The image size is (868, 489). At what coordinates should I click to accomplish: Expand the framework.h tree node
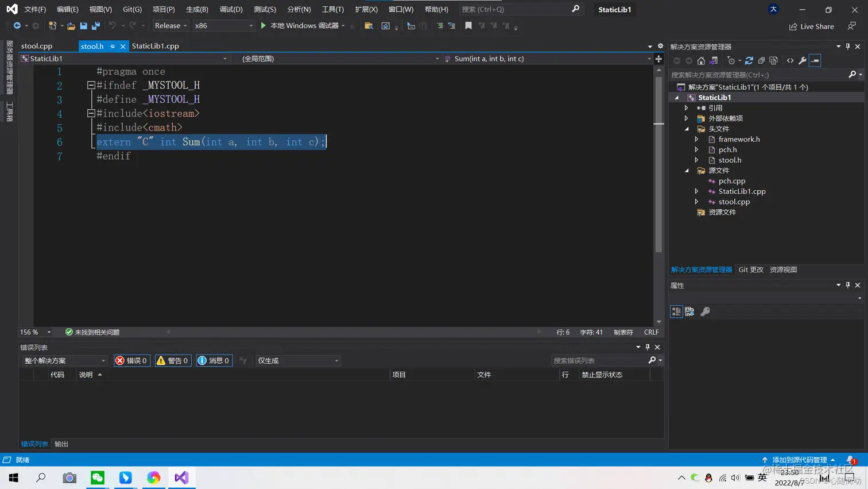point(696,139)
